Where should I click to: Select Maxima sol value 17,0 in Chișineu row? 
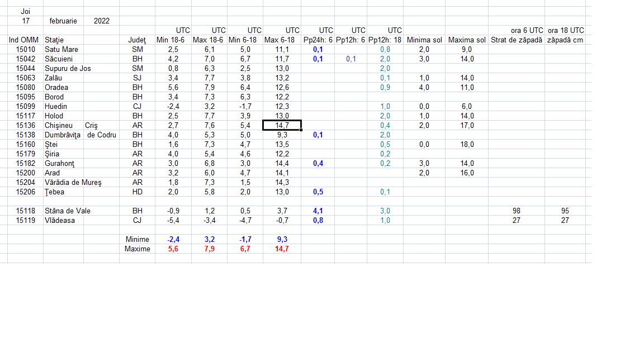467,125
